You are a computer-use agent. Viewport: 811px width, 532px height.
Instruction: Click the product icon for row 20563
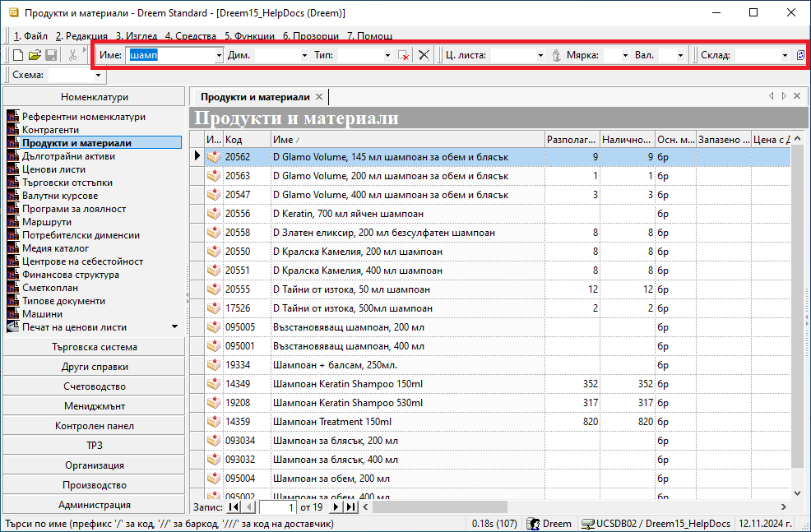213,176
